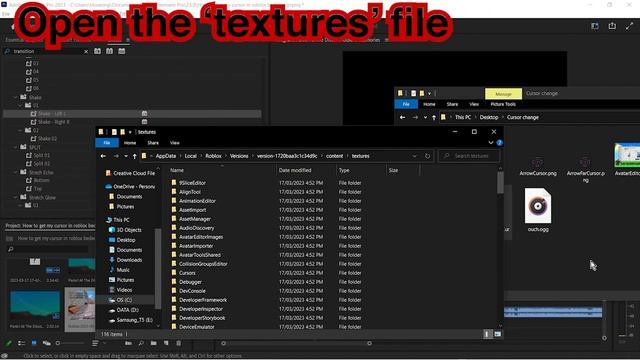Click New Bin folder icon in Project panel
640x360 pixels.
[x=153, y=343]
